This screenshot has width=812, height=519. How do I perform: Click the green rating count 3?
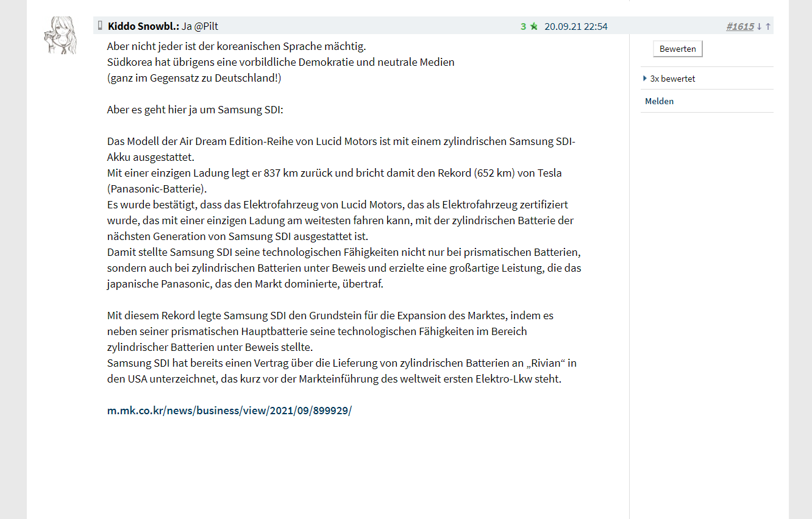pos(523,26)
